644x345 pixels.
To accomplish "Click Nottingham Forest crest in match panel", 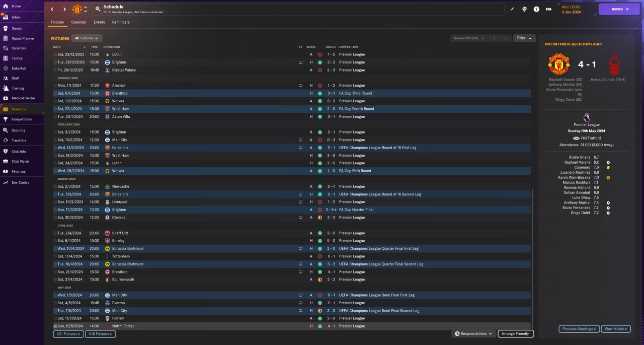I will pos(613,64).
